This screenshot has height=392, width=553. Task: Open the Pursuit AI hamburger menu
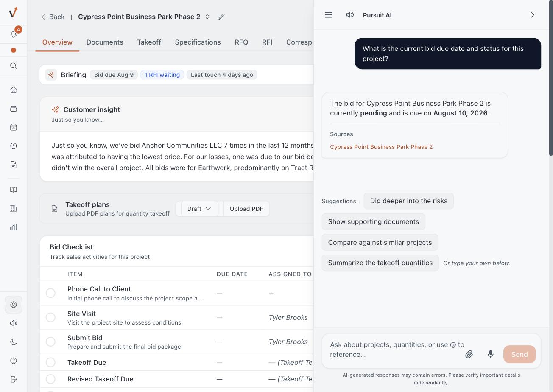328,15
